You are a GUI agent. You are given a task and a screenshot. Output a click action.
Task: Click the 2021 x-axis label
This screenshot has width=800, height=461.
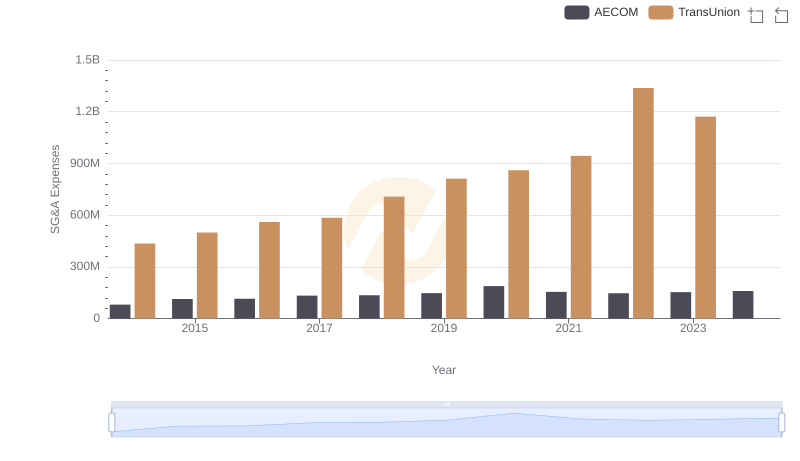pos(568,328)
